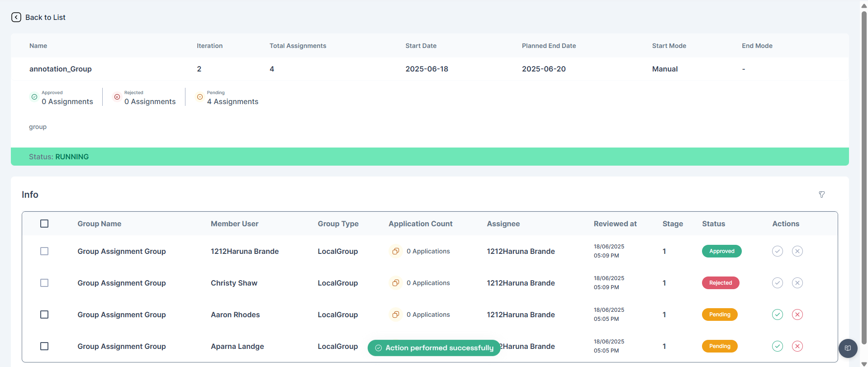Screen dimensions: 868x367
Task: Approve Aparna Landge pending assignment
Action: pyautogui.click(x=778, y=346)
